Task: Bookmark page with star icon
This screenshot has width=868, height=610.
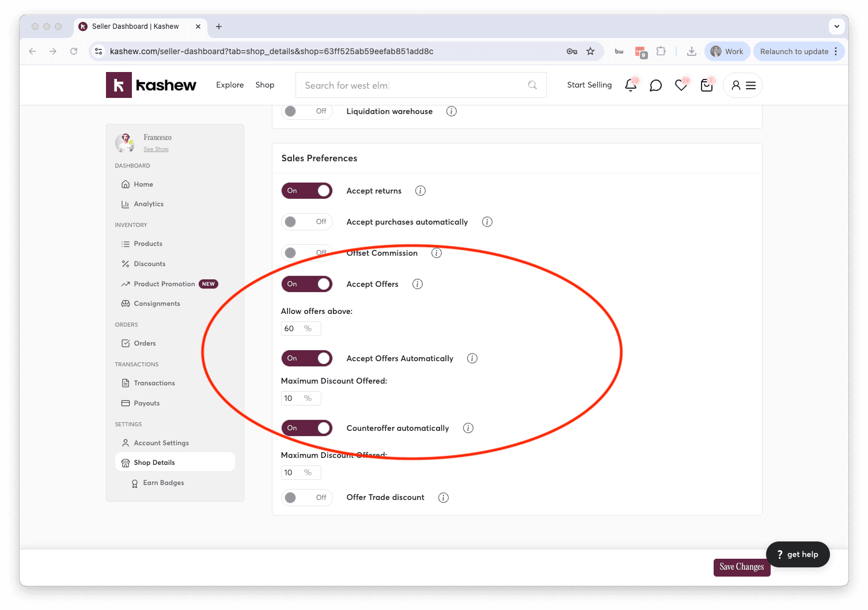Action: coord(590,51)
